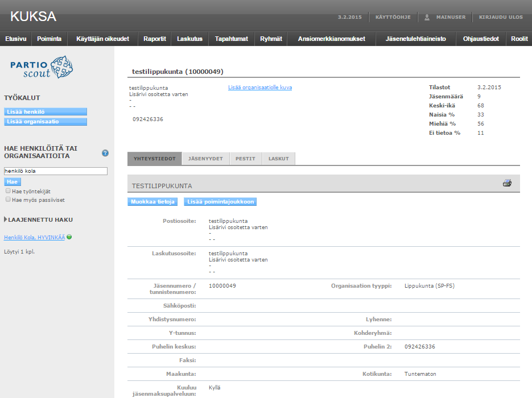Click the member number 10000049 value
This screenshot has height=398, width=532.
pyautogui.click(x=222, y=286)
